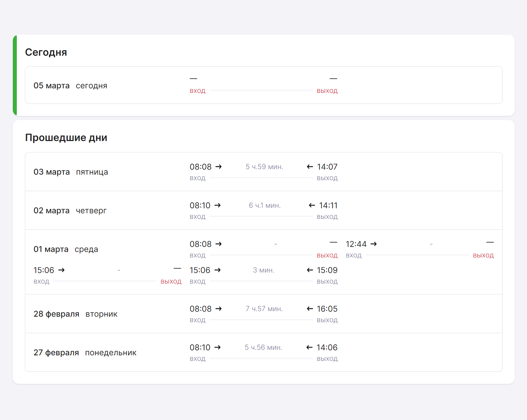Click the 05 марта today row
The width and height of the screenshot is (527, 420).
263,85
